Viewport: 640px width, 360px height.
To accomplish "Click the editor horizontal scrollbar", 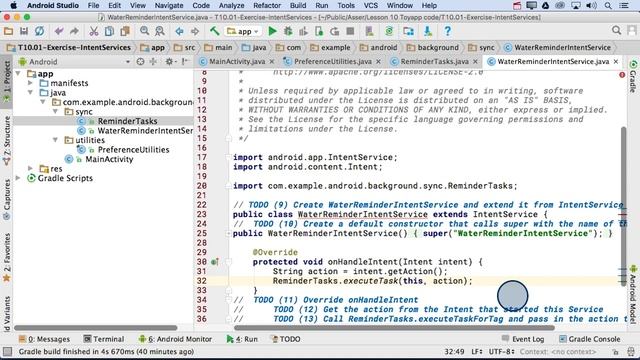I will 394,328.
